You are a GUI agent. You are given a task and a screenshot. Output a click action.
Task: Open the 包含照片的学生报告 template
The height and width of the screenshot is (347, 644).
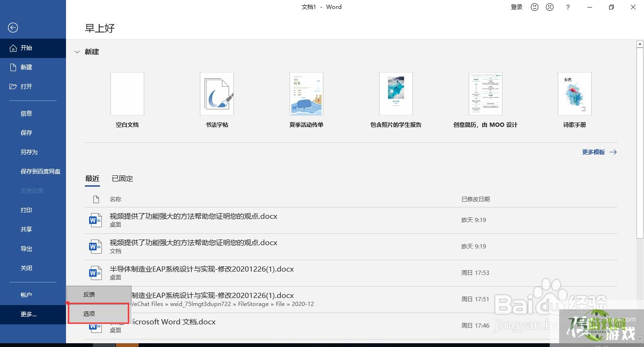[396, 100]
